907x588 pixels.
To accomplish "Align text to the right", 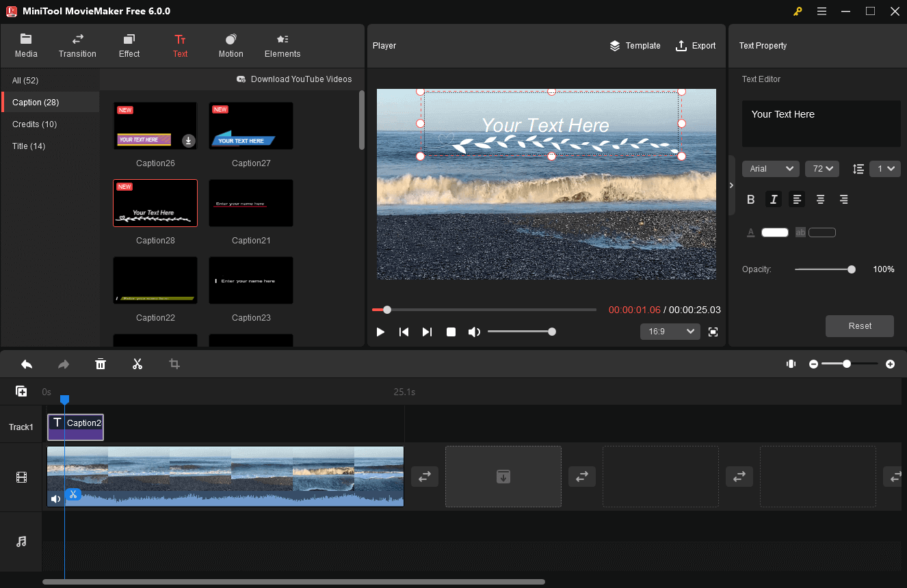I will [x=843, y=200].
